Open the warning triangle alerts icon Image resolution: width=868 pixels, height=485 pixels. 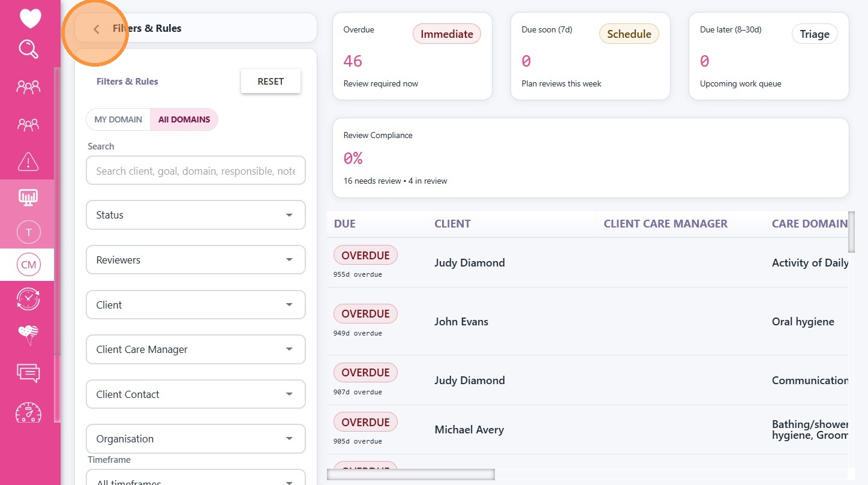28,161
